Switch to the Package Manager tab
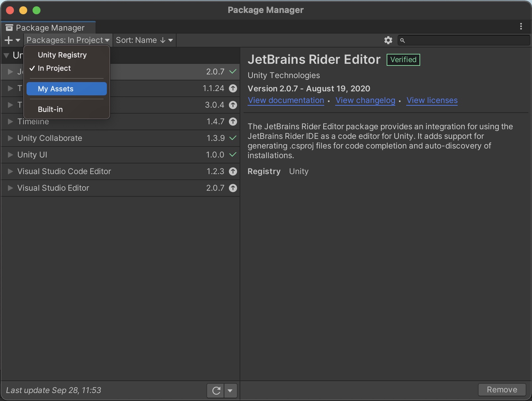The width and height of the screenshot is (532, 401). [x=48, y=28]
